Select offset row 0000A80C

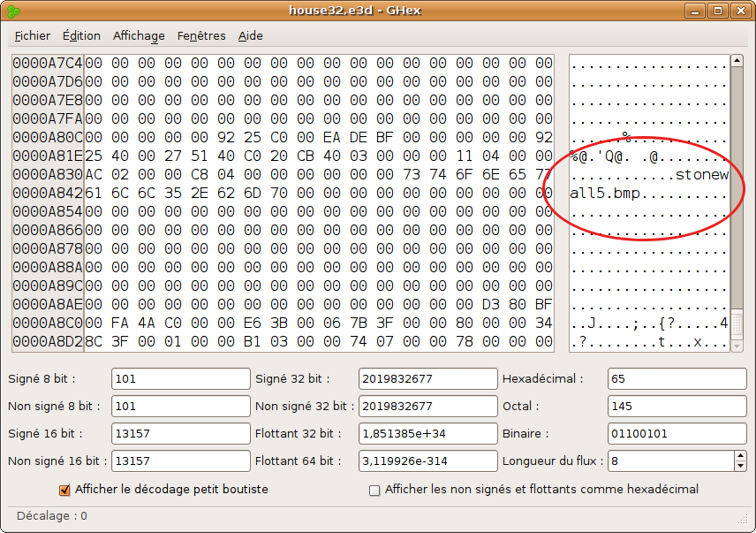[x=48, y=138]
